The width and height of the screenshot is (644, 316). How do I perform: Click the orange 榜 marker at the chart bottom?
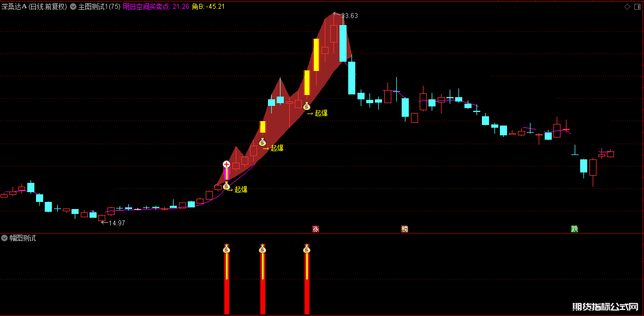pos(404,229)
